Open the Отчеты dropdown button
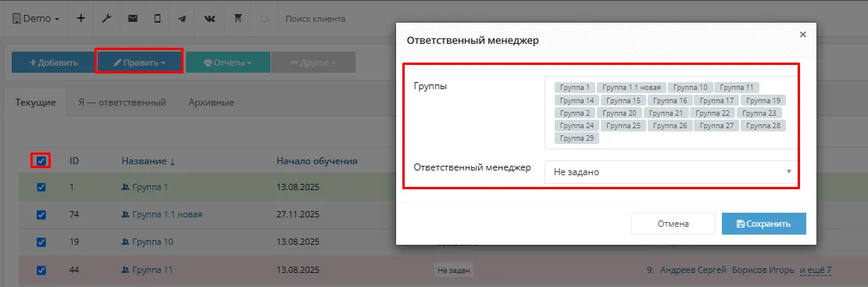 pos(228,63)
